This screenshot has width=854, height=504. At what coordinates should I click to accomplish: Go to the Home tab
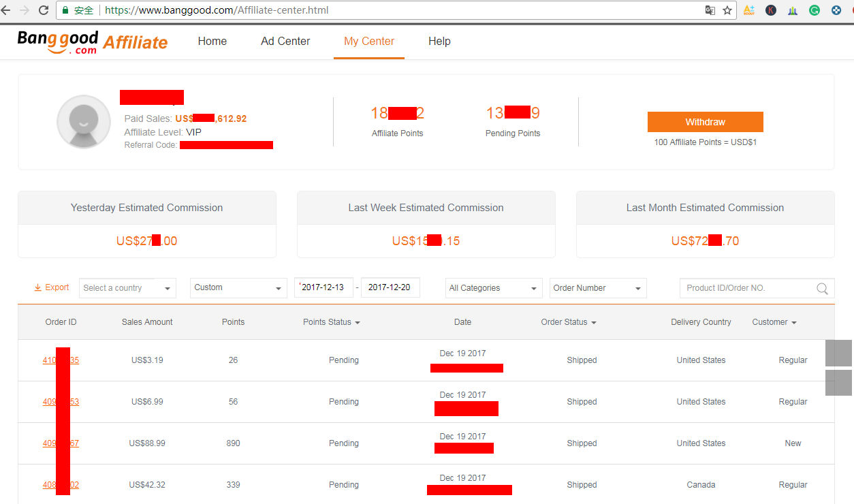point(212,42)
